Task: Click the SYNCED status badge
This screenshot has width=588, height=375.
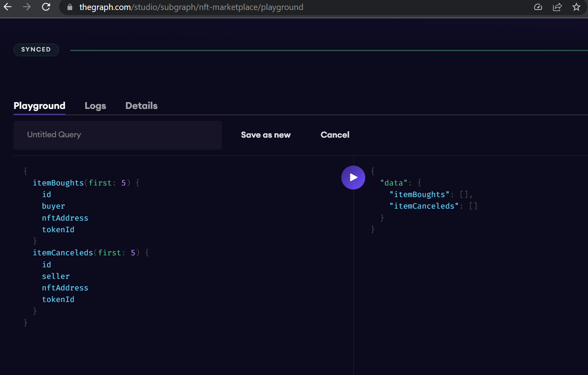Action: point(36,49)
